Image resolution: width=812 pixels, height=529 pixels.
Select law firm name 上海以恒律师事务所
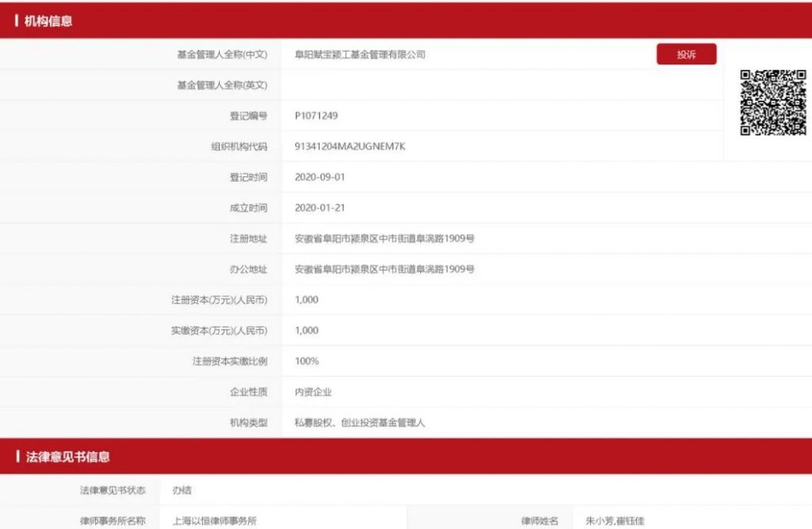pos(214,521)
